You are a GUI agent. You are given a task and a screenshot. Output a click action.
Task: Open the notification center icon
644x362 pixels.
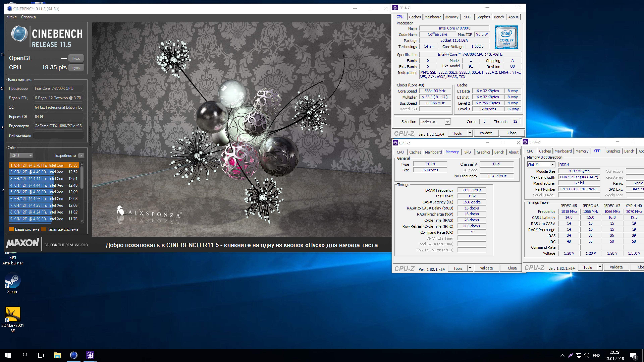[633, 355]
